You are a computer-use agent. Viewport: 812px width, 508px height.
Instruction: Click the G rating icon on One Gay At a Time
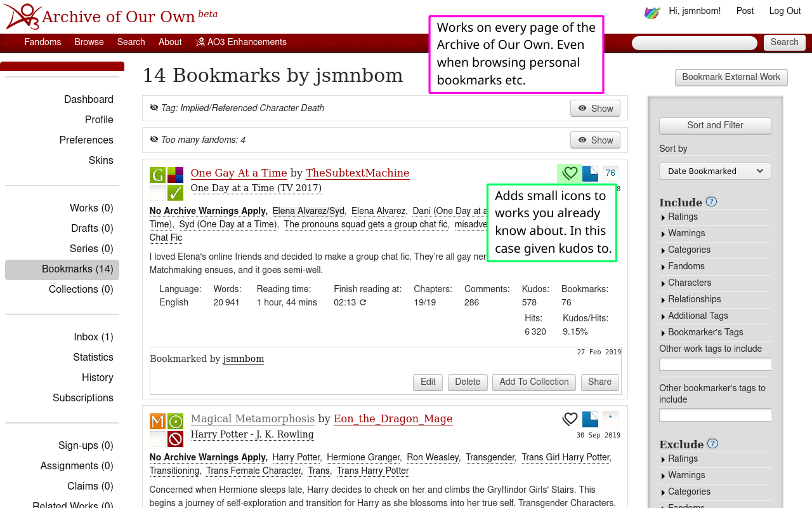(x=157, y=175)
